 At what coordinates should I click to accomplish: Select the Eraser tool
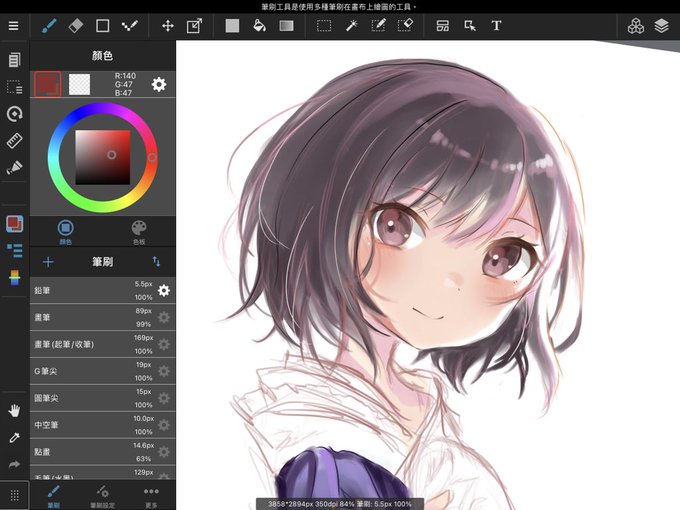point(75,26)
